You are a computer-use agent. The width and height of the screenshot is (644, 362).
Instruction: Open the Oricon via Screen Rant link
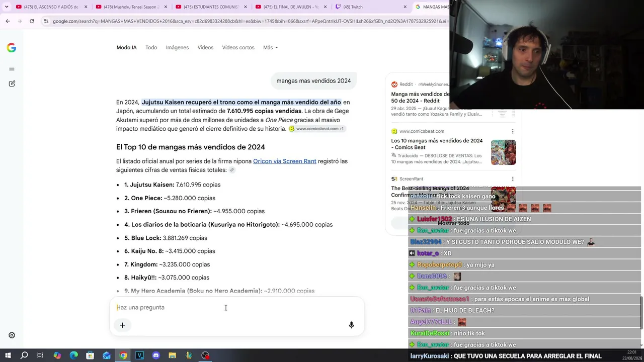[x=285, y=161]
